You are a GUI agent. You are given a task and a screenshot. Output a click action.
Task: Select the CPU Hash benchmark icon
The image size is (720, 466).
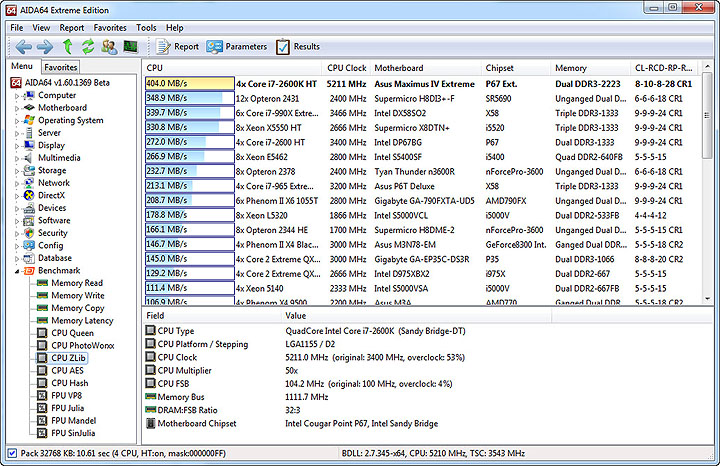pyautogui.click(x=42, y=383)
